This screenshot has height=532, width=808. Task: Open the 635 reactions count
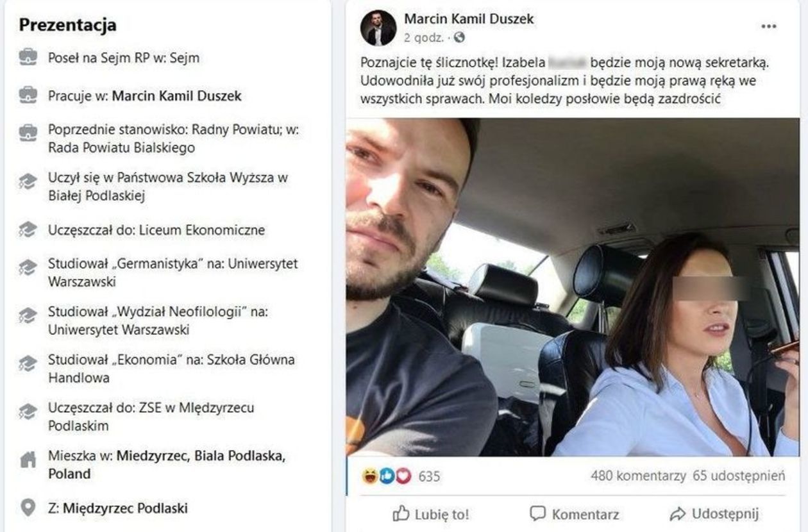tap(429, 477)
